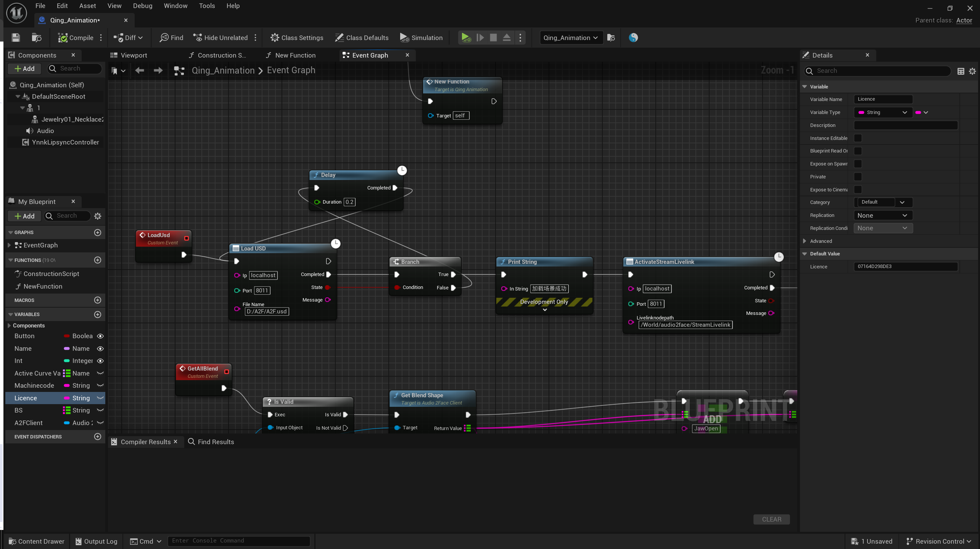
Task: Click the Browse to asset icon
Action: point(37,37)
